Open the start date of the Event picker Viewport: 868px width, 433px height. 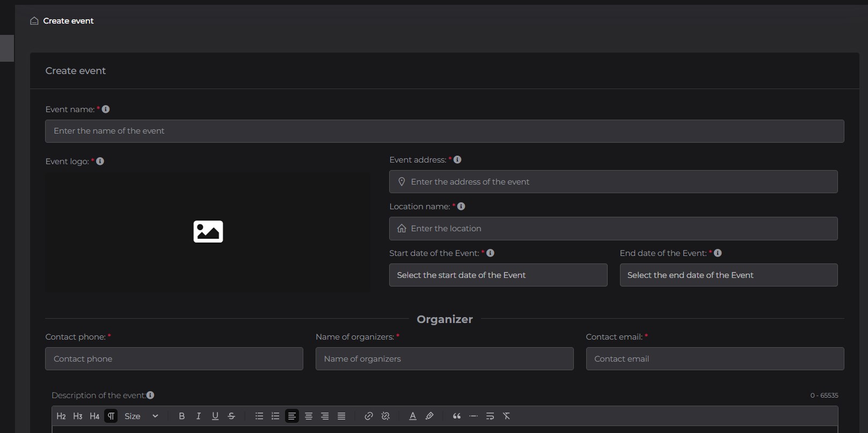click(x=498, y=275)
